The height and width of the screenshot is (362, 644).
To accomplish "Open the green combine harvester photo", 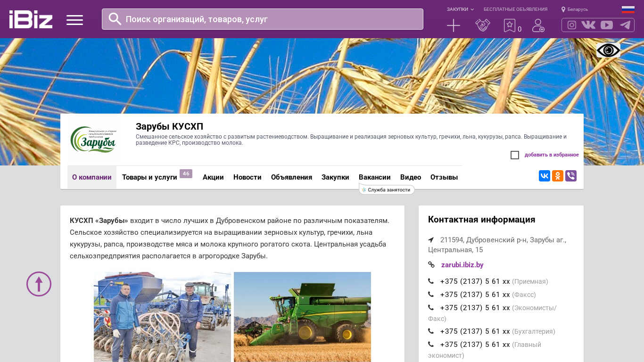I will (302, 317).
